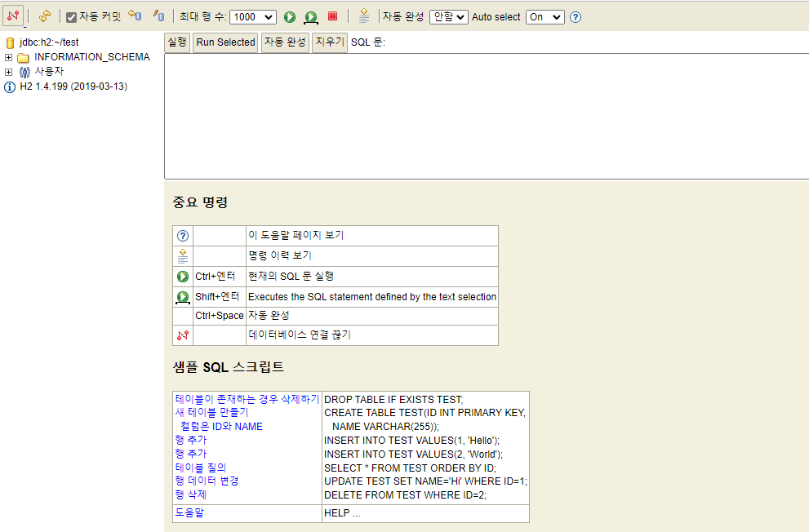Click the yellow database icon in the tree
The width and height of the screenshot is (809, 532).
tap(10, 42)
